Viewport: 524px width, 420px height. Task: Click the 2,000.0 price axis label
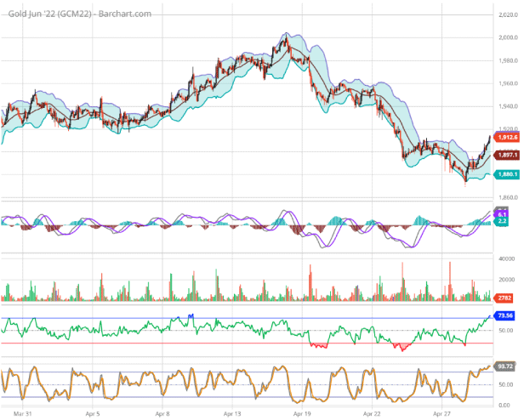click(x=509, y=37)
